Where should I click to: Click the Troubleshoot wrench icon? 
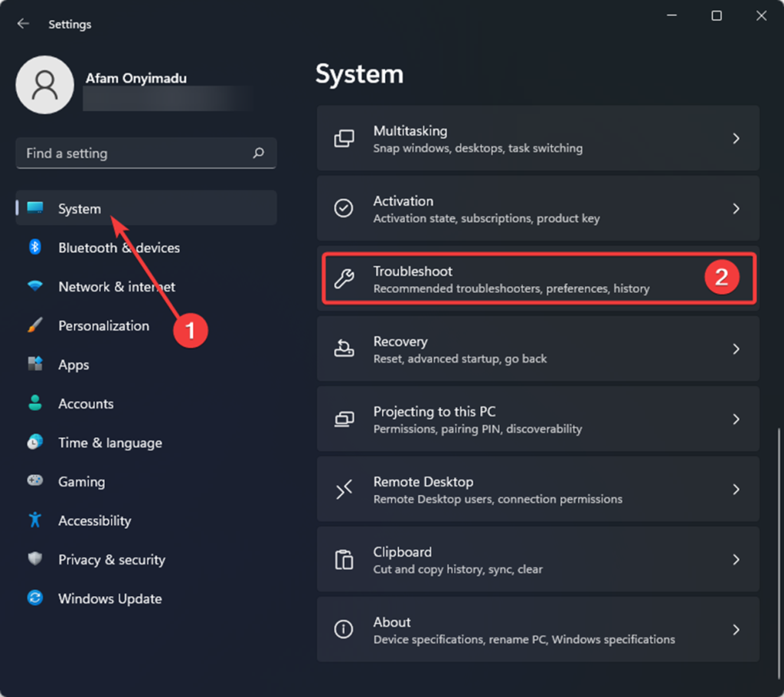click(x=344, y=278)
